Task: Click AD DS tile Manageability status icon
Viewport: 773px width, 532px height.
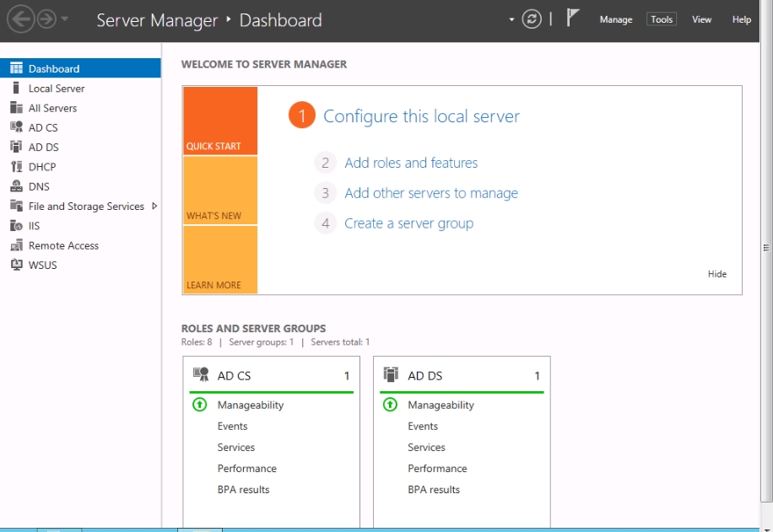Action: pyautogui.click(x=390, y=405)
